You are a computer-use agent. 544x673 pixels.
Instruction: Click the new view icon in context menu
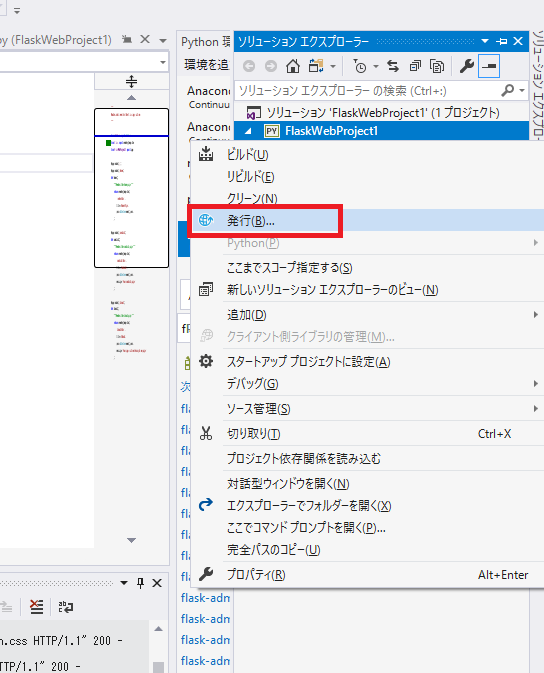point(206,290)
